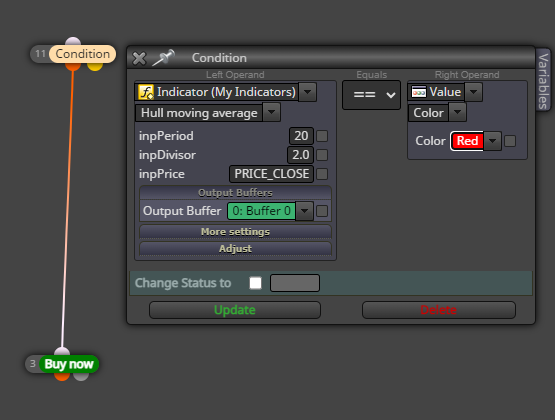
Task: Expand the Red color dropdown arrow
Action: point(492,141)
